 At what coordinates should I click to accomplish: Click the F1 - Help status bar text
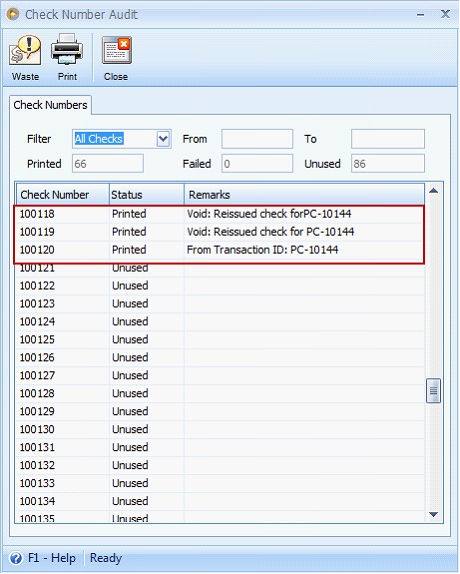coord(52,558)
